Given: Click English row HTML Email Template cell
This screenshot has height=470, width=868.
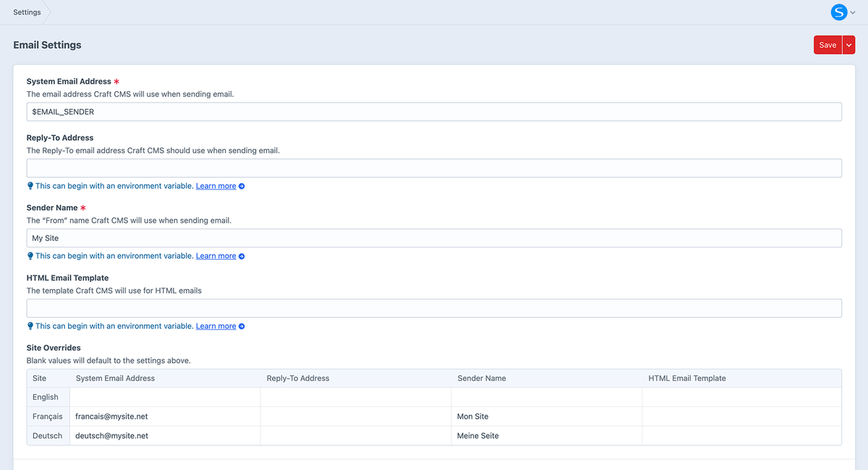Looking at the screenshot, I should click(741, 397).
